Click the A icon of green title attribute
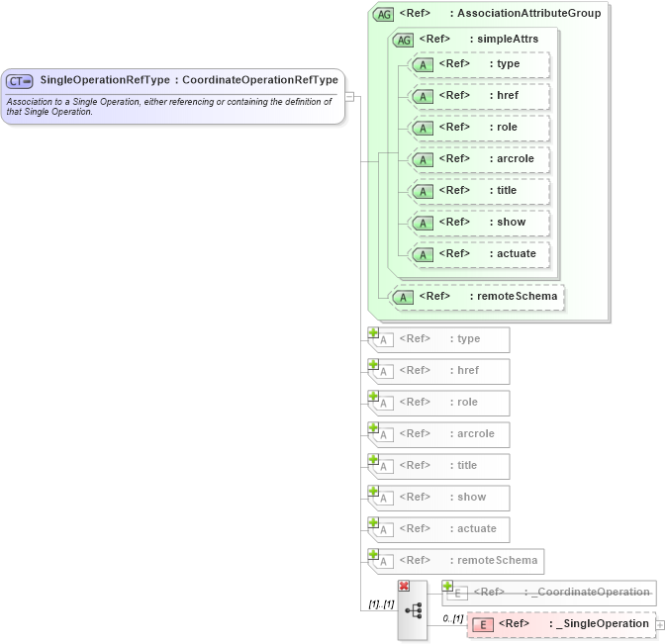This screenshot has width=666, height=644. 423,192
